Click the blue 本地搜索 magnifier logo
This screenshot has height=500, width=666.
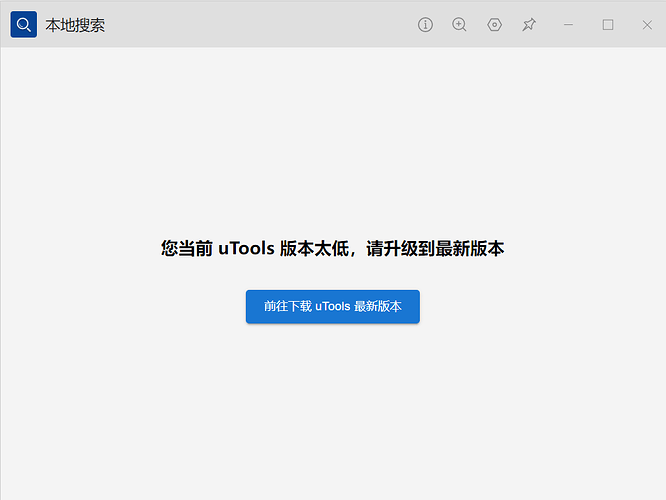pos(24,25)
